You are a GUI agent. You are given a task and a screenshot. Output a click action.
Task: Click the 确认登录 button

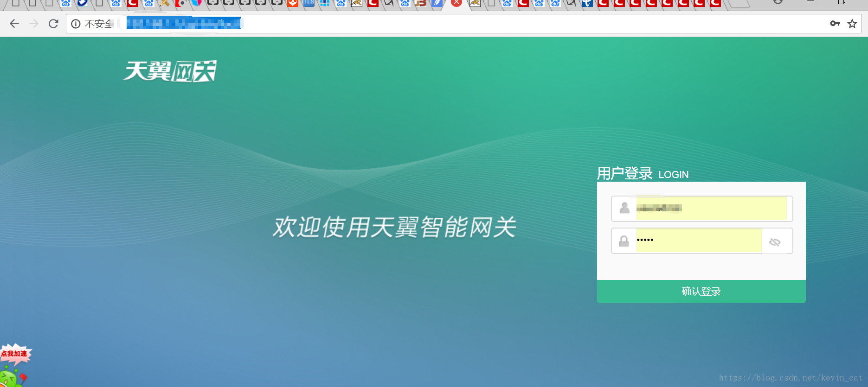pyautogui.click(x=701, y=292)
